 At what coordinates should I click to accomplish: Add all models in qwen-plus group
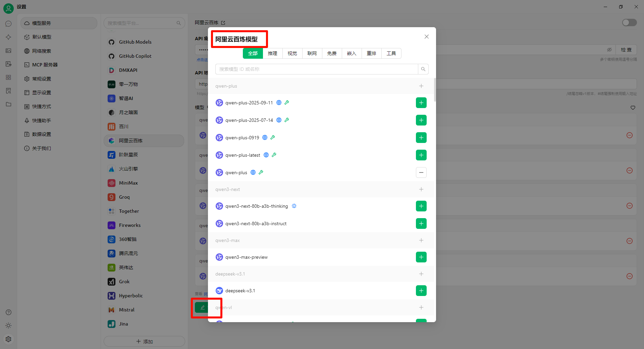(x=421, y=86)
